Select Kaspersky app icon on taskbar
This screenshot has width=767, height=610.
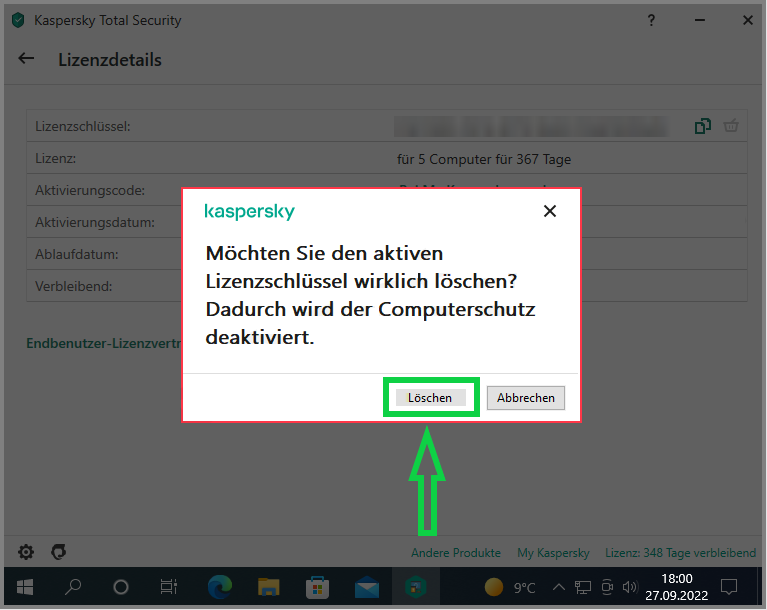416,587
